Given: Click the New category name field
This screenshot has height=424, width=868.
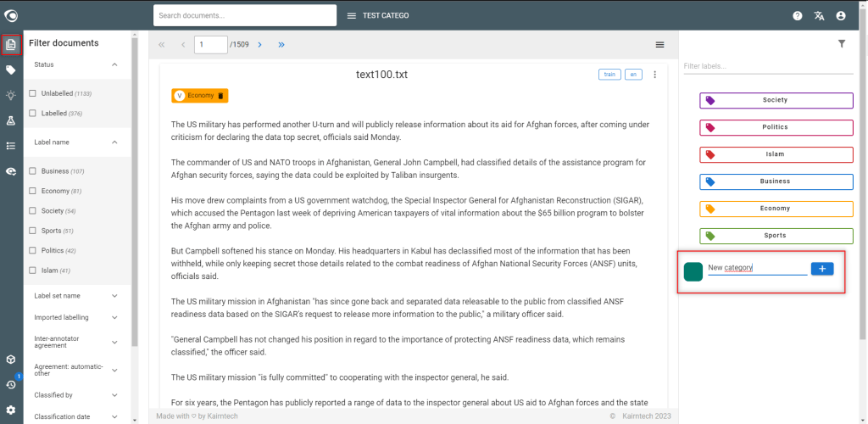Looking at the screenshot, I should click(x=758, y=268).
